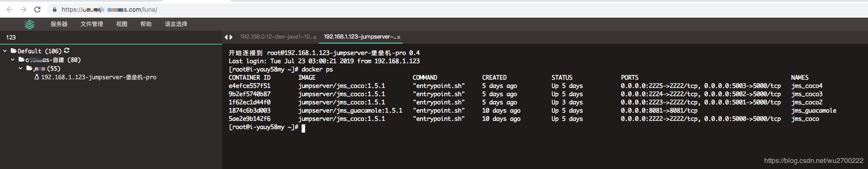This screenshot has width=868, height=169.
Task: Click the lock icon in address bar
Action: click(54, 10)
